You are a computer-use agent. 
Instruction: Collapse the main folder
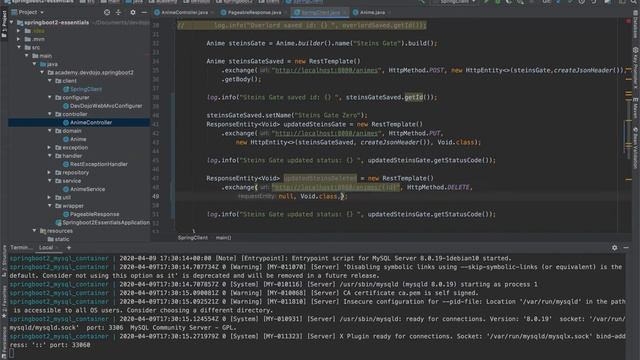pyautogui.click(x=27, y=56)
